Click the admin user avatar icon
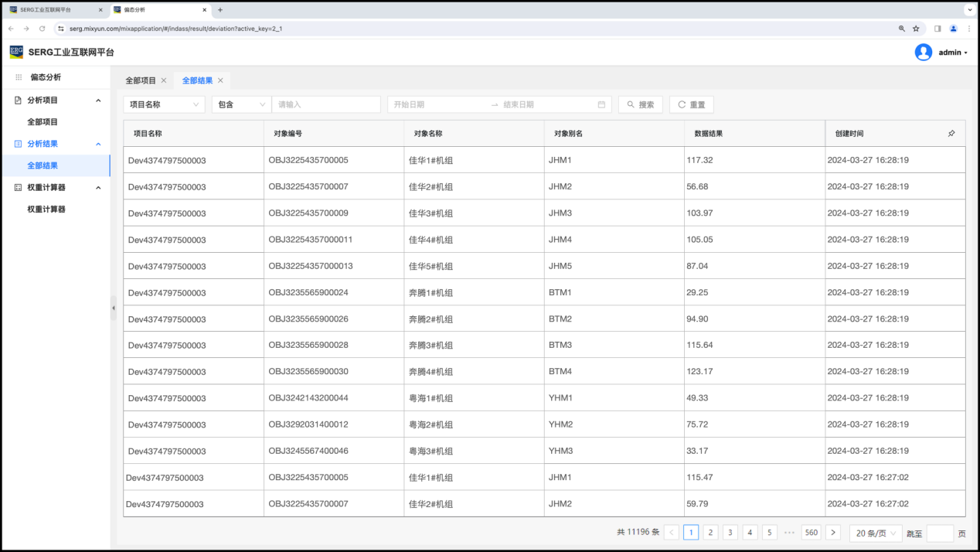 click(923, 53)
